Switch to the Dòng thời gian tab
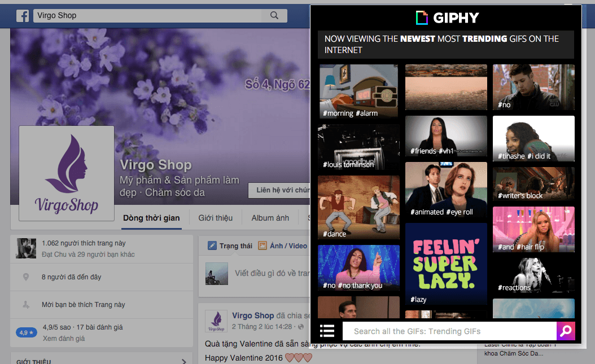Image resolution: width=595 pixels, height=364 pixels. pos(151,218)
